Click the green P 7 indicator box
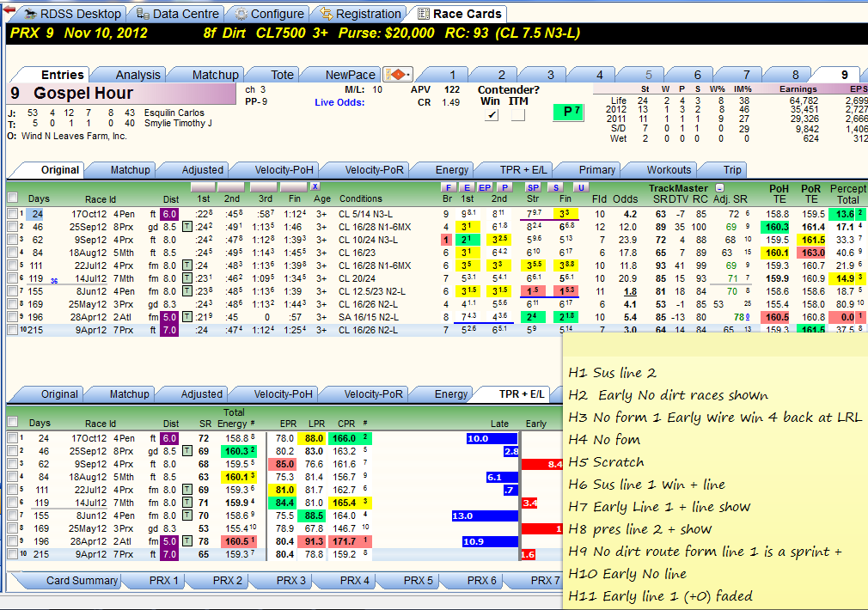The image size is (868, 610). coord(569,112)
